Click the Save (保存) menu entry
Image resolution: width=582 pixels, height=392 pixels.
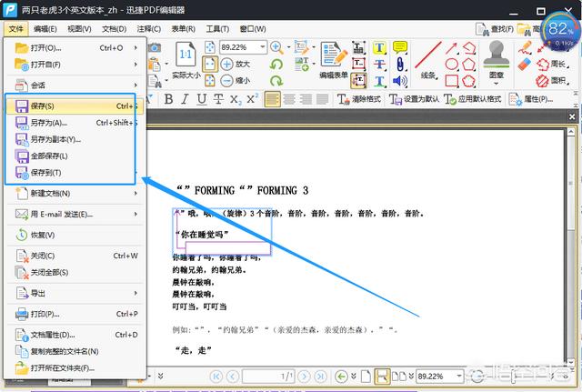click(75, 106)
